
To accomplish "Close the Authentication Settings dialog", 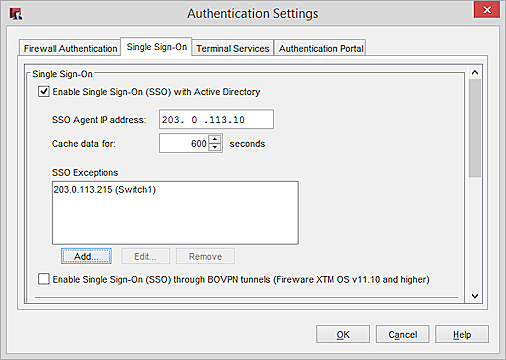I will coord(487,10).
